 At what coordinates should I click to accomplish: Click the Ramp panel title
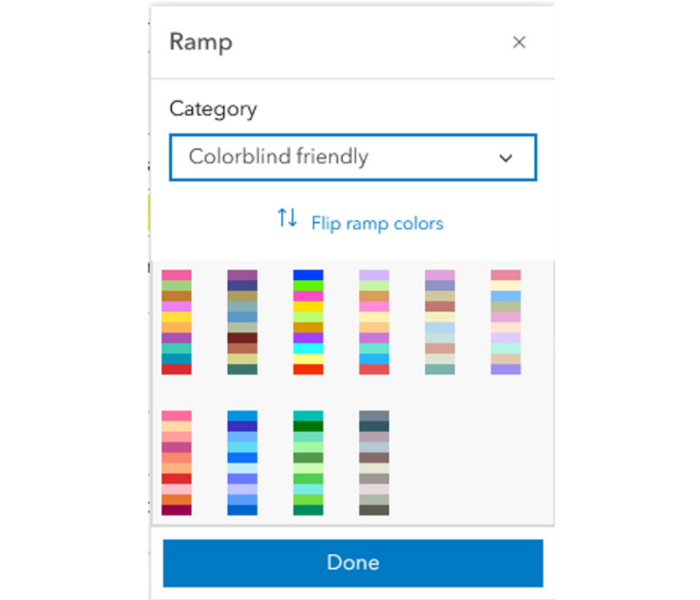point(201,43)
